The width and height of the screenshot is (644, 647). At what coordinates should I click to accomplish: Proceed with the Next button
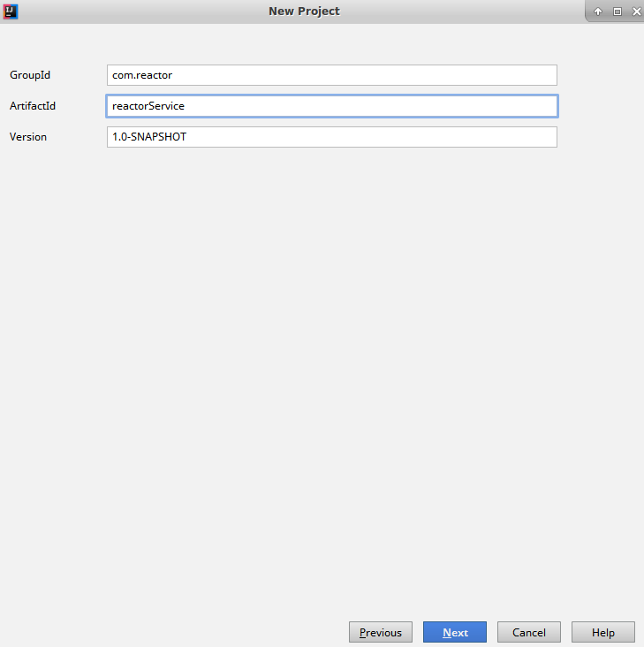[x=455, y=632]
